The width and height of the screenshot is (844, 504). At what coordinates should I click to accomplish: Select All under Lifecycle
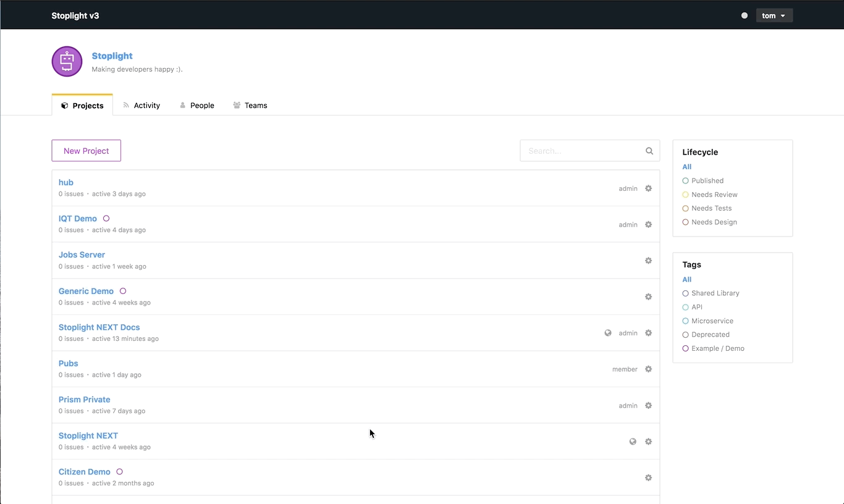(687, 167)
